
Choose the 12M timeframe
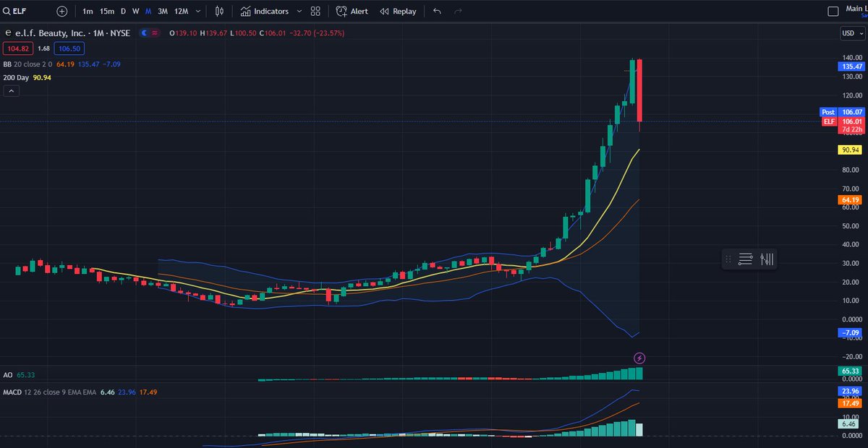[181, 11]
